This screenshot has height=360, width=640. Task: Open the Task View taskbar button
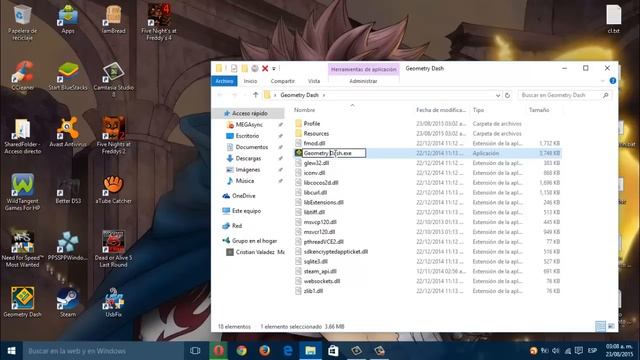tap(195, 351)
